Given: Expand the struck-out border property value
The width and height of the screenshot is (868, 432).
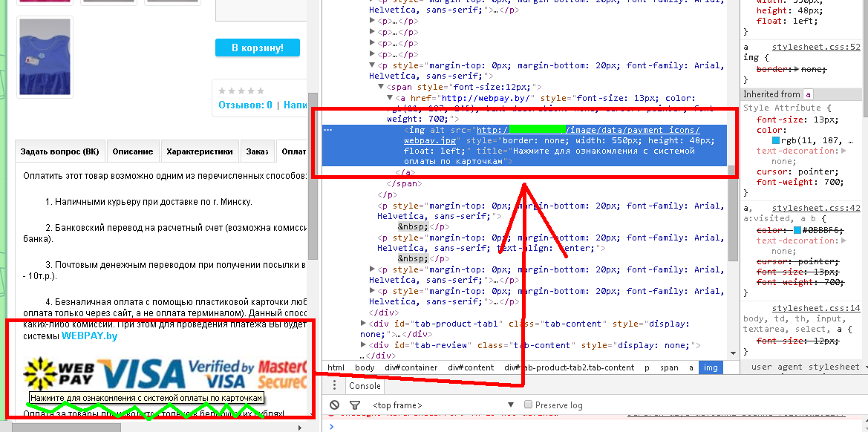Looking at the screenshot, I should [x=797, y=69].
